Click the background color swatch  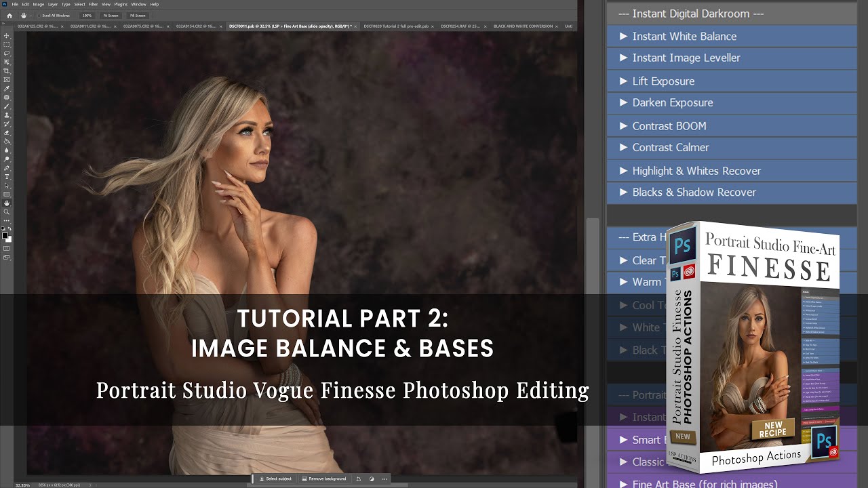[x=9, y=239]
